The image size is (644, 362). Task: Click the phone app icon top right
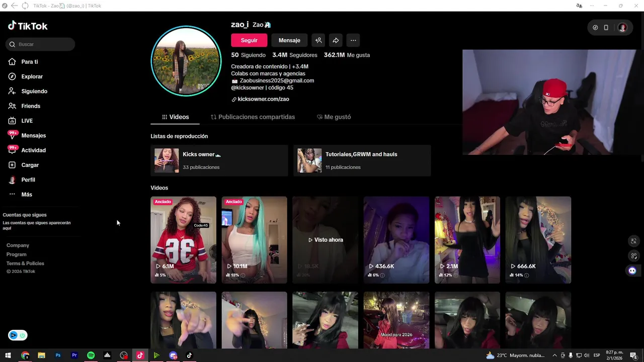coord(606,28)
